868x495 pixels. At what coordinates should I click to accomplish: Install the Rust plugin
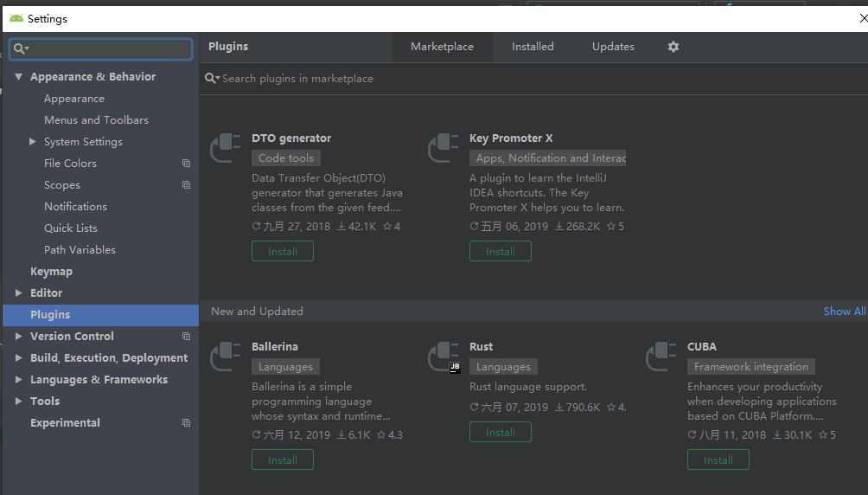[x=501, y=432]
